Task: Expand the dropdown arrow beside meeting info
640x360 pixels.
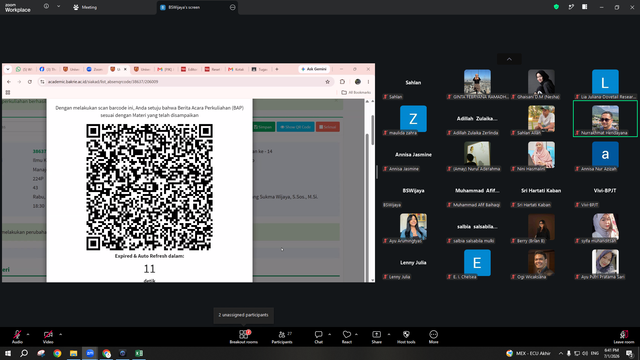Action: tap(58, 7)
